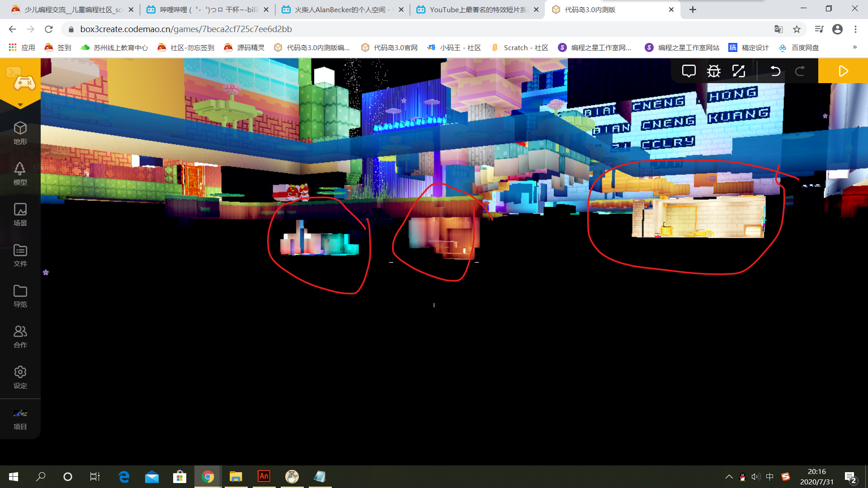Screen dimensions: 868x488
Task: Undo the last edit
Action: 775,71
